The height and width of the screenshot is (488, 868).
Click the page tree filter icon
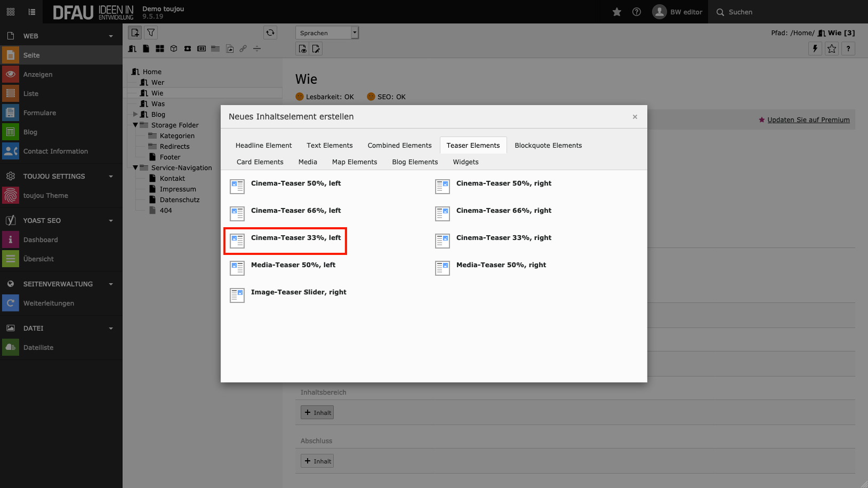151,33
